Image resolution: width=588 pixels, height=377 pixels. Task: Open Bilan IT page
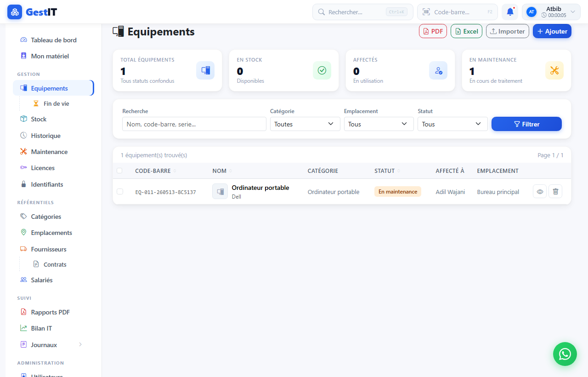[53, 328]
